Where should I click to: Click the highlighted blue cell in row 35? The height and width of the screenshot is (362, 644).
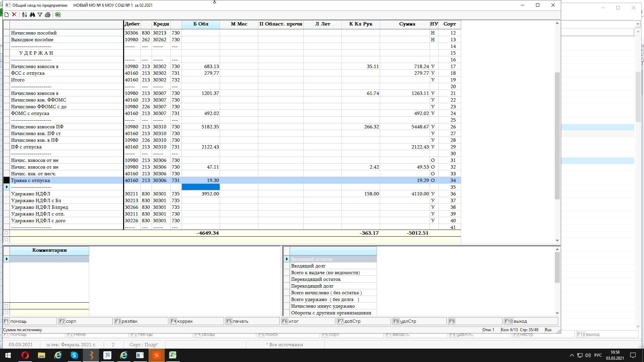[201, 187]
